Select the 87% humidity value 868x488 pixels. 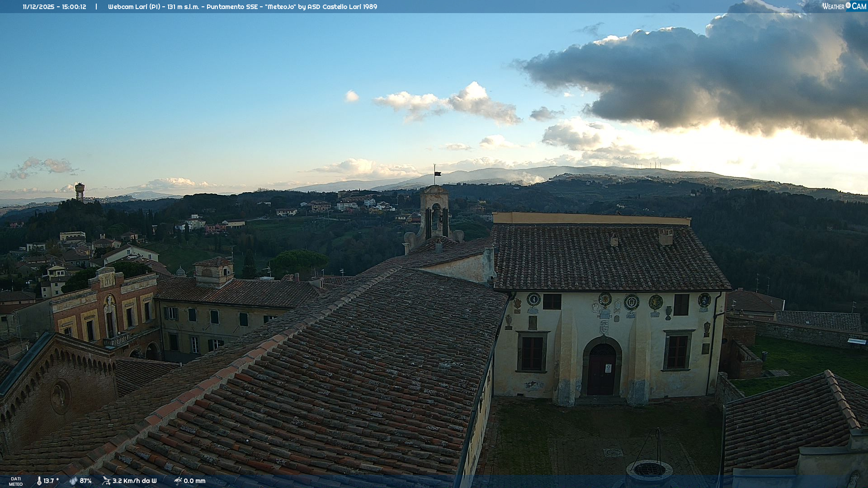86,481
